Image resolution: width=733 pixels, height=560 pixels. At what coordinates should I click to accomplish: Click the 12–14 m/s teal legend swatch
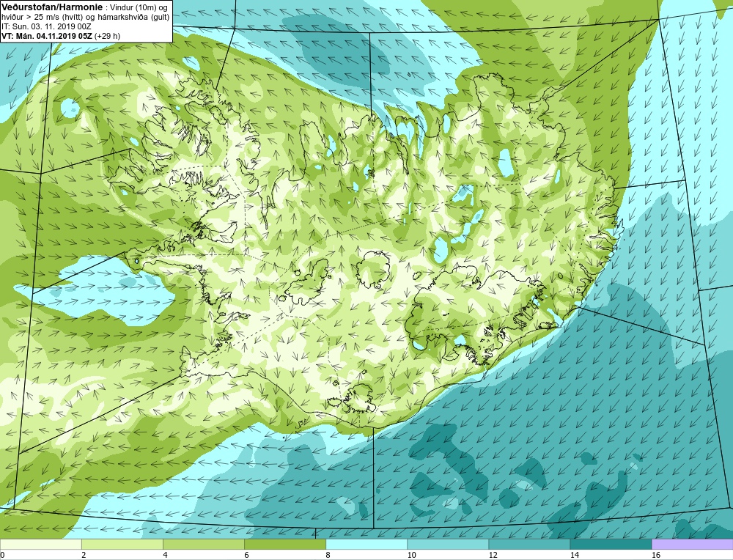528,544
